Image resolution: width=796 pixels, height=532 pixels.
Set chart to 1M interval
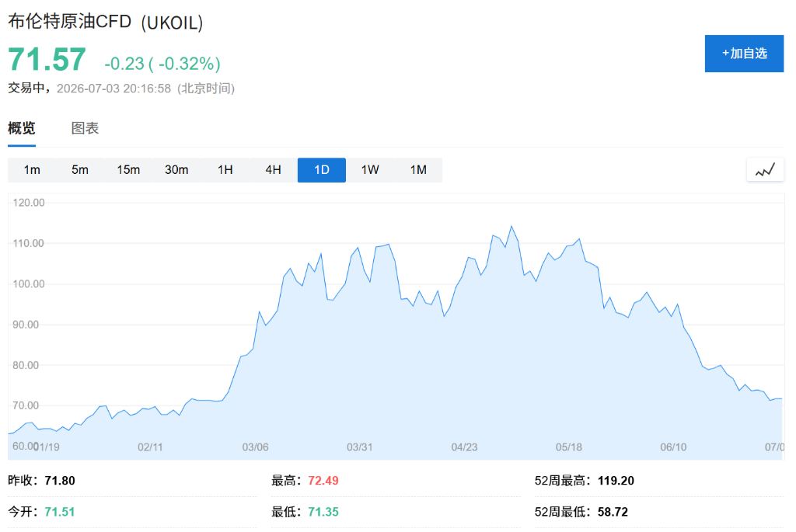click(418, 170)
